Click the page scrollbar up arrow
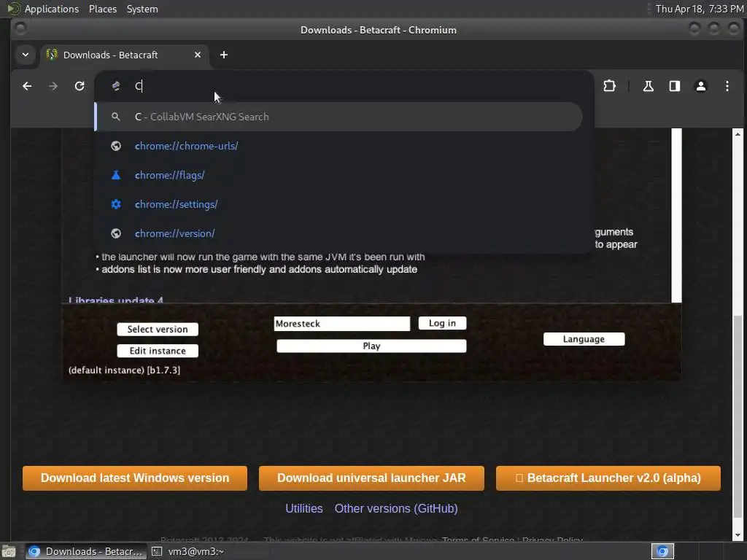Image resolution: width=747 pixels, height=560 pixels. pyautogui.click(x=738, y=134)
